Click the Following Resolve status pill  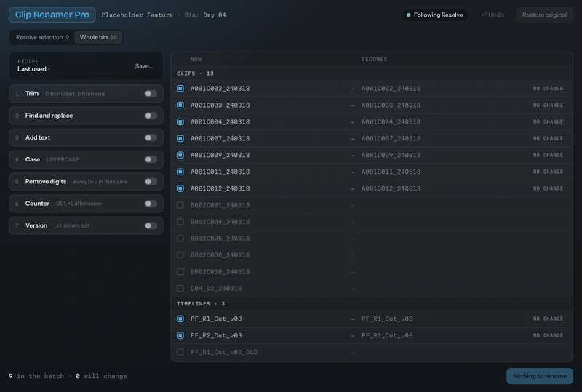(x=434, y=15)
